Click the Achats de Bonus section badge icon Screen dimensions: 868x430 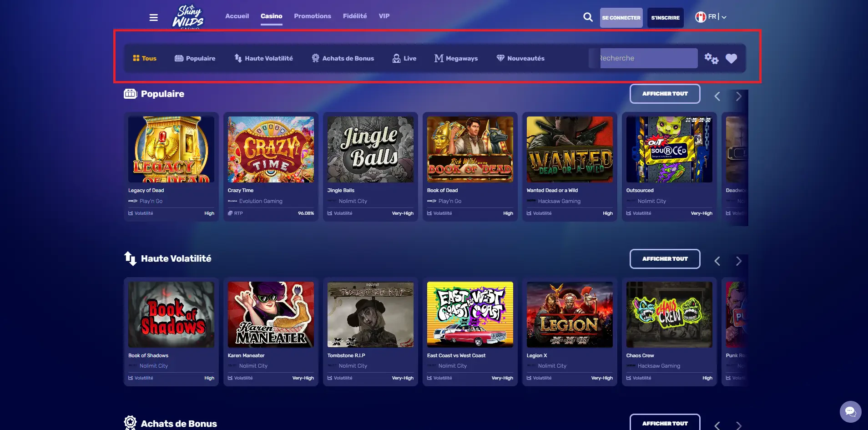coord(131,423)
